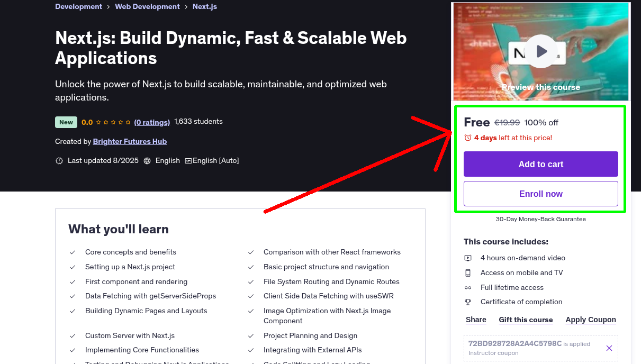The height and width of the screenshot is (364, 641).
Task: Click the alarm clock icon by days left
Action: coord(468,138)
